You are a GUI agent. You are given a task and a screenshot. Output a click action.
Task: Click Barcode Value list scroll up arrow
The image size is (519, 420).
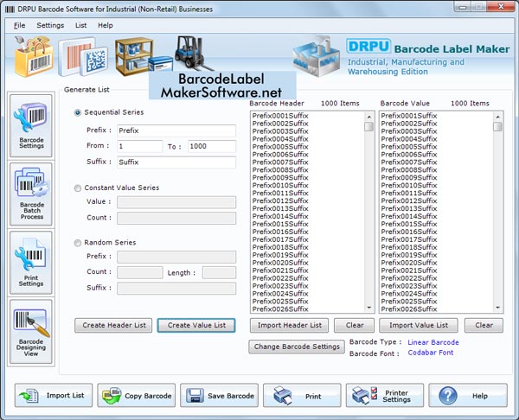497,117
